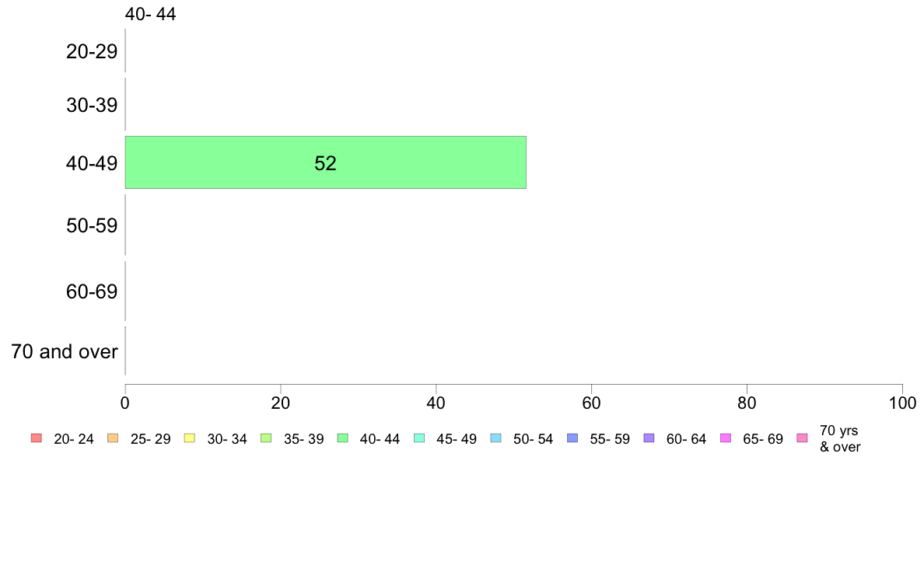Viewport: 924px width, 572px height.
Task: Click the 65- 69 legend label text
Action: pyautogui.click(x=762, y=439)
